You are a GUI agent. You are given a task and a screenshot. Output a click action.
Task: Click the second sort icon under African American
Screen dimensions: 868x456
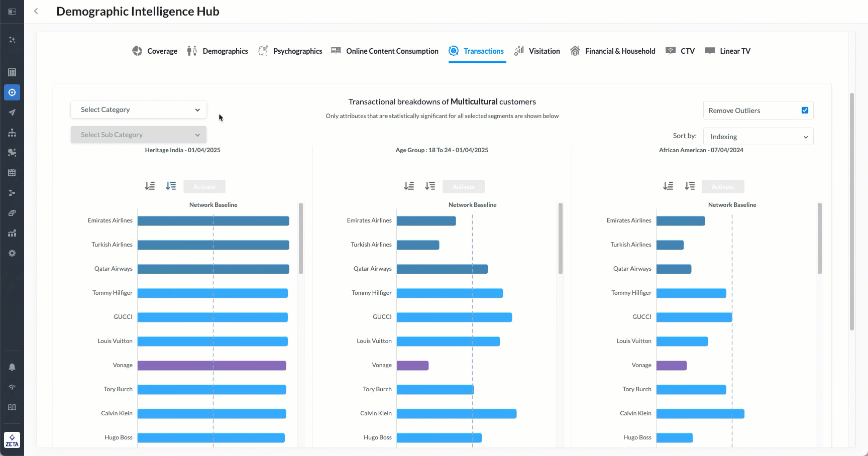(690, 186)
